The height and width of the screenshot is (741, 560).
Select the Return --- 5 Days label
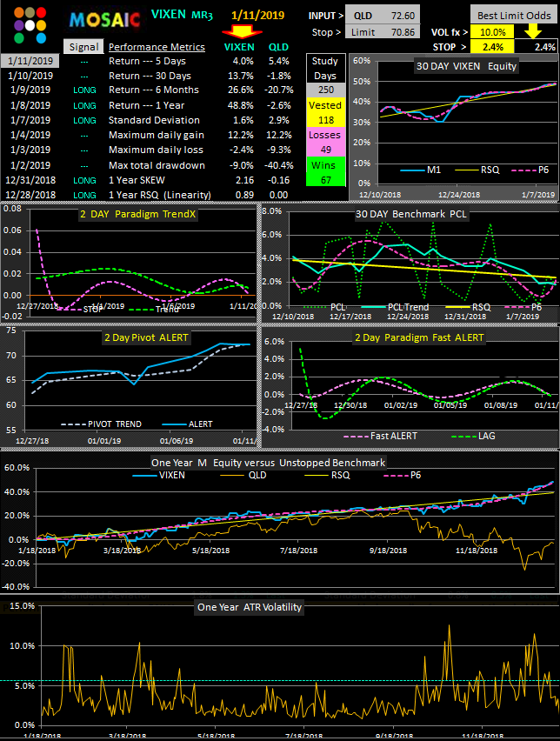pos(147,61)
